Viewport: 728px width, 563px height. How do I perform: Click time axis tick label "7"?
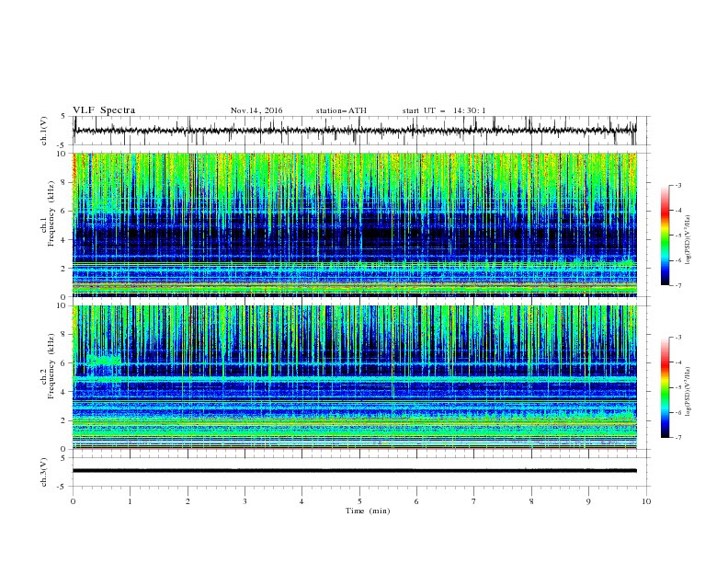click(474, 501)
